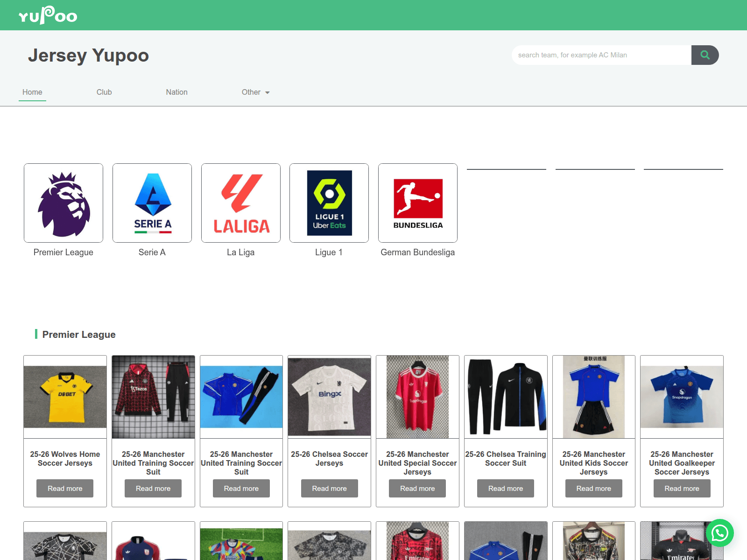This screenshot has width=747, height=560.
Task: Click the Jersey Yupoo site title
Action: [x=88, y=55]
